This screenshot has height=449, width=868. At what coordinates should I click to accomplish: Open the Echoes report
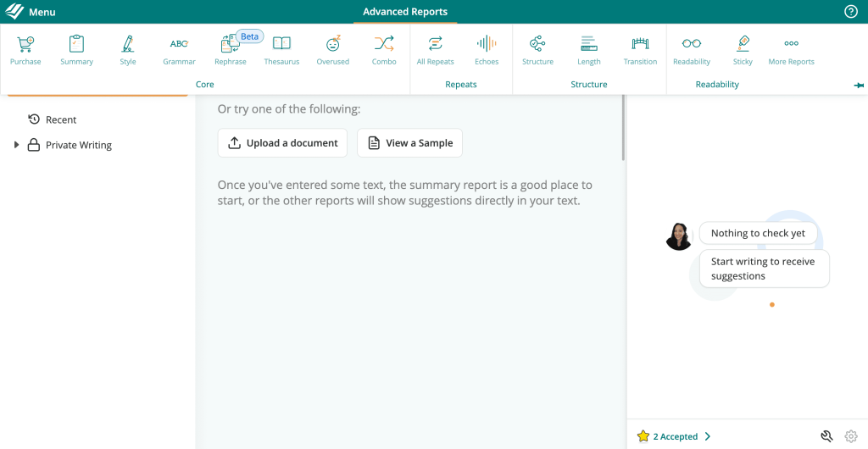(487, 50)
